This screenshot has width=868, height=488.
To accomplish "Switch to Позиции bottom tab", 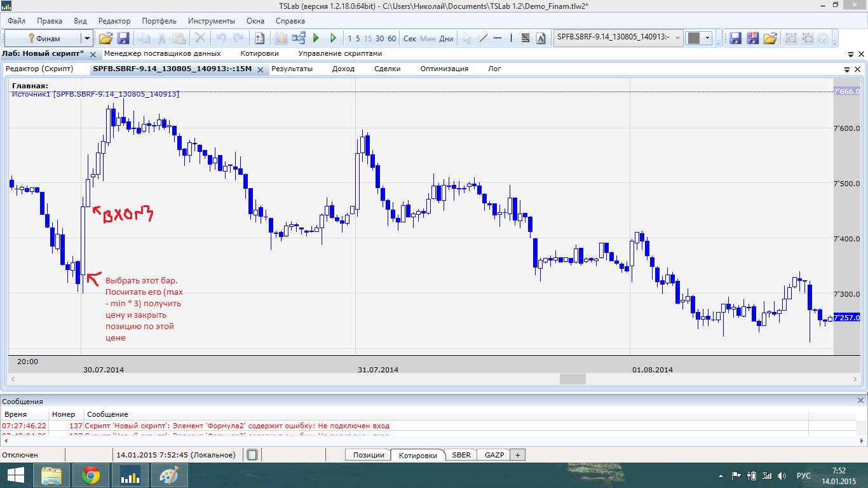I will pyautogui.click(x=369, y=455).
